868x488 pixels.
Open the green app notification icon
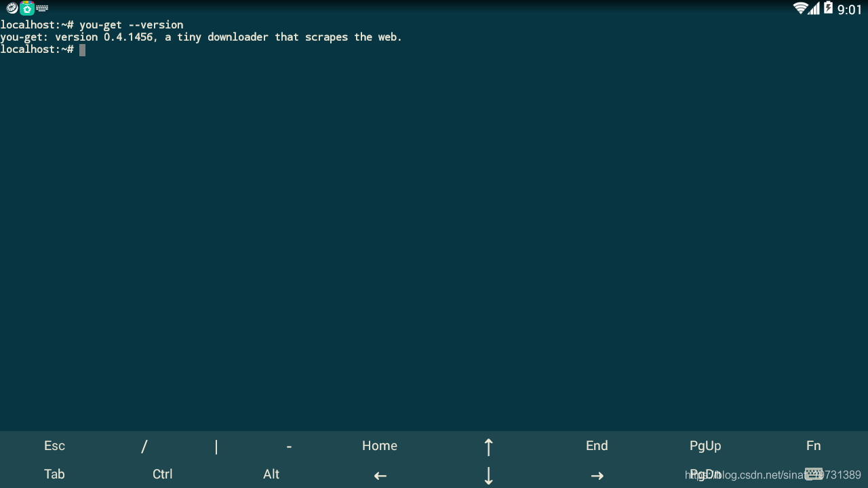click(x=27, y=8)
